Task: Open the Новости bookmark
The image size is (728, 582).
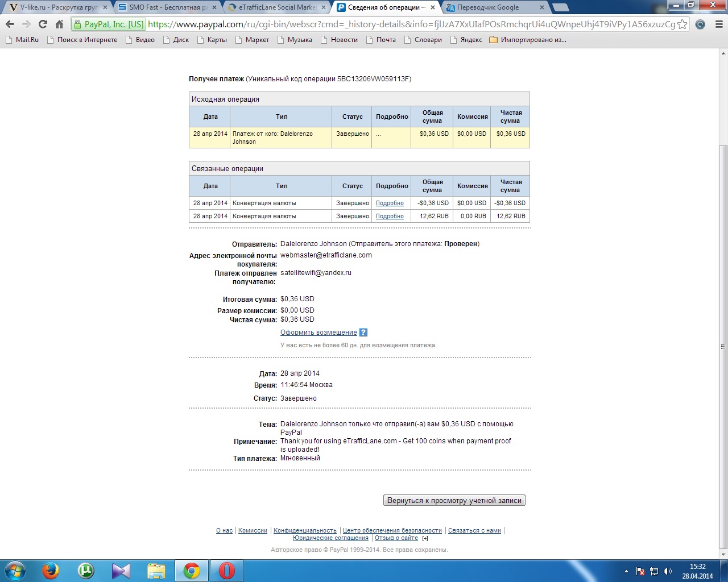Action: click(x=339, y=40)
